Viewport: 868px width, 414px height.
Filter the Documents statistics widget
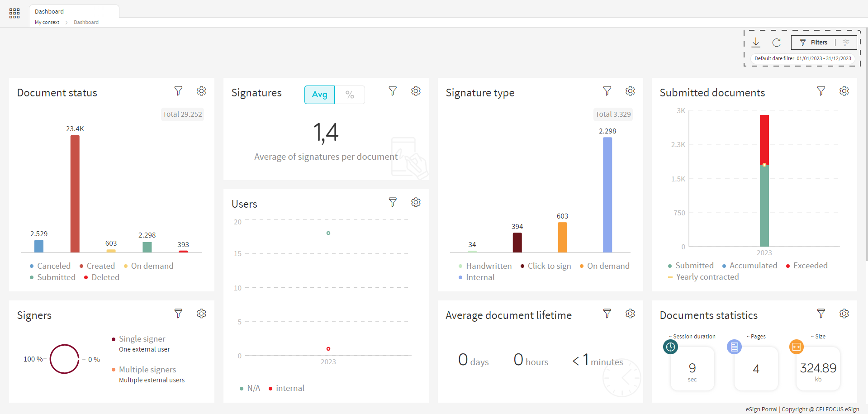pos(821,314)
